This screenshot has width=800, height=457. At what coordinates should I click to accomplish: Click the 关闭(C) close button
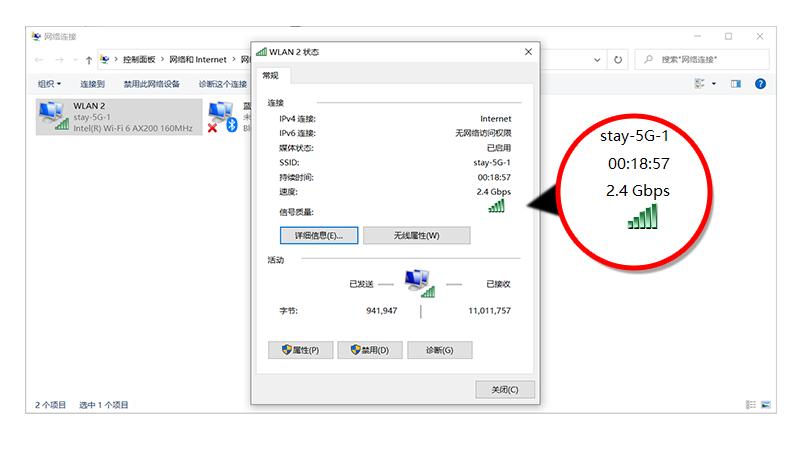505,390
